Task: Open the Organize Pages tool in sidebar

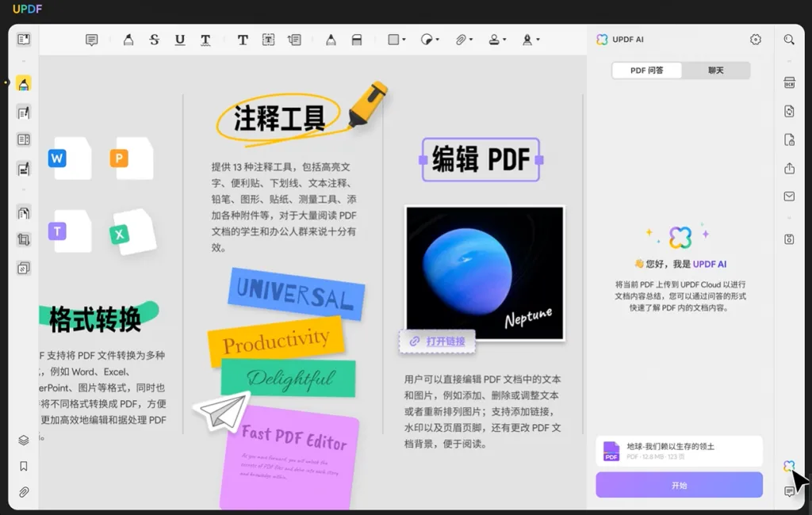Action: tap(23, 212)
